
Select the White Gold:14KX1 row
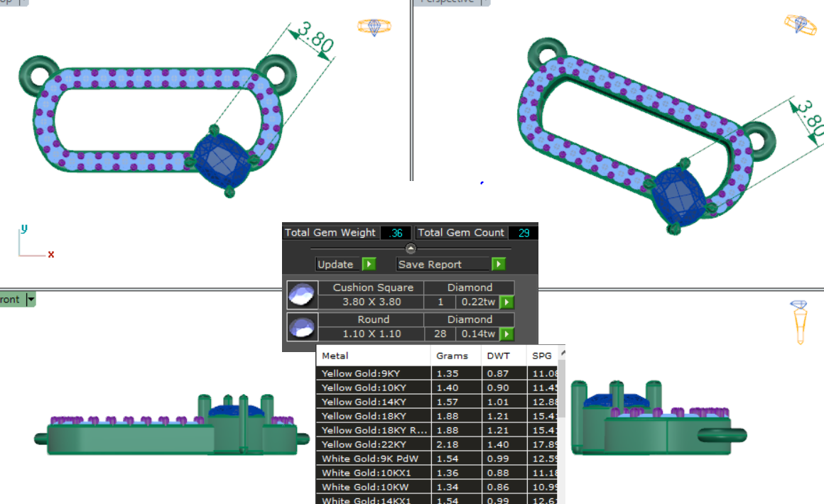[437, 499]
